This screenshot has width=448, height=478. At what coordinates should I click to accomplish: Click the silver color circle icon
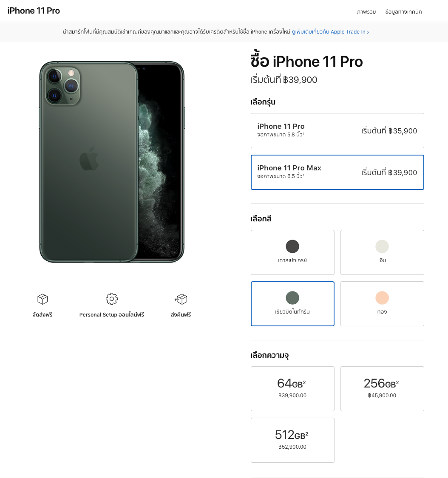coord(382,246)
